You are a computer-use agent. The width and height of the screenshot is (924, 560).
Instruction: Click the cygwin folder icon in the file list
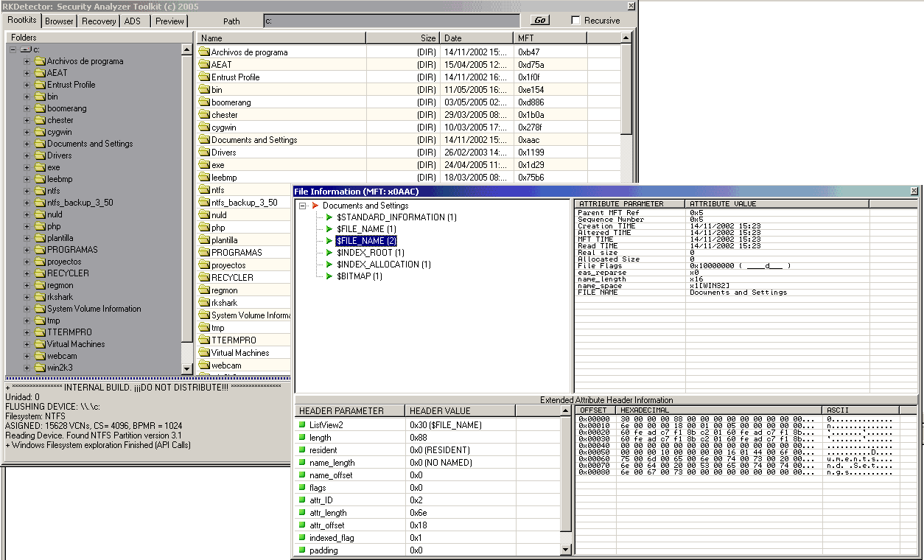tap(204, 127)
